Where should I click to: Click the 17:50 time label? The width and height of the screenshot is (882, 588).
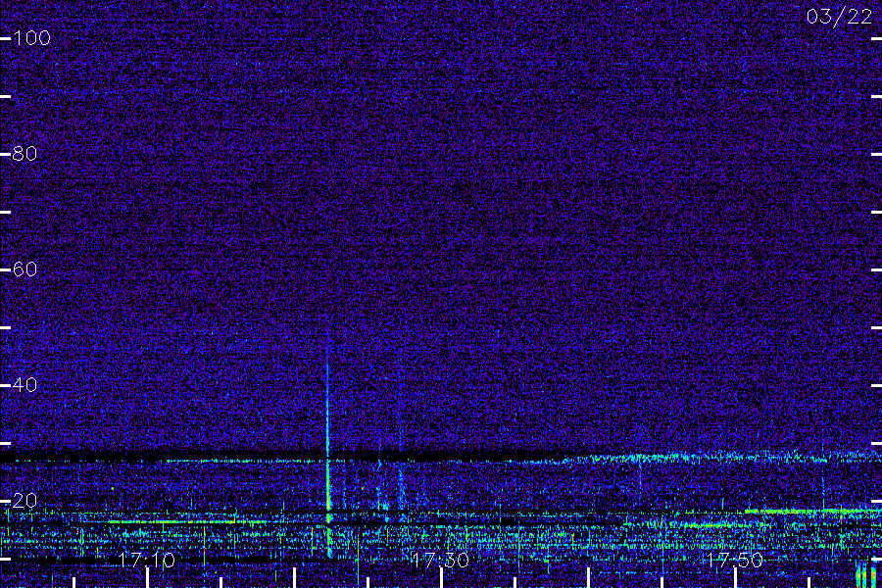tap(735, 560)
